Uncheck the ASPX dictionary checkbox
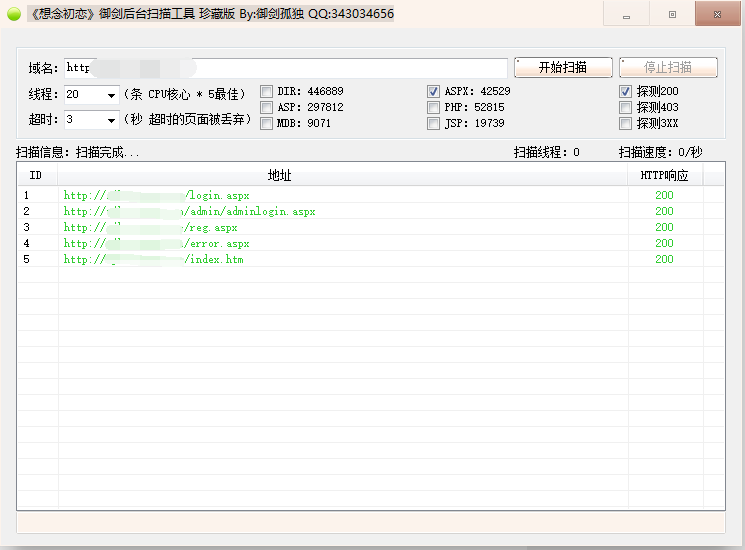The width and height of the screenshot is (745, 550). point(434,91)
